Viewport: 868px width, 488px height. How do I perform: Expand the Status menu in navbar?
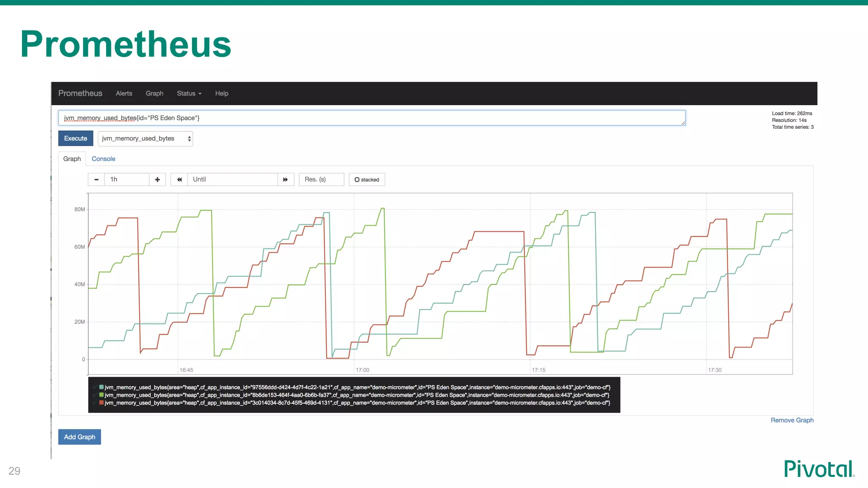coord(189,94)
